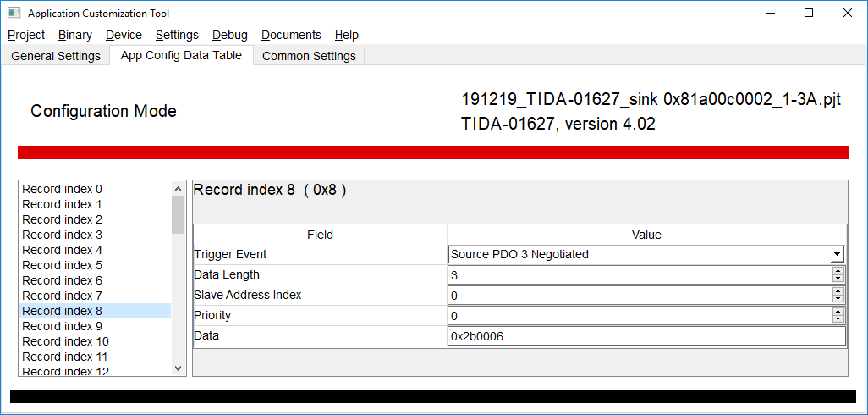This screenshot has width=868, height=415.
Task: Open the Binary menu
Action: click(x=74, y=35)
